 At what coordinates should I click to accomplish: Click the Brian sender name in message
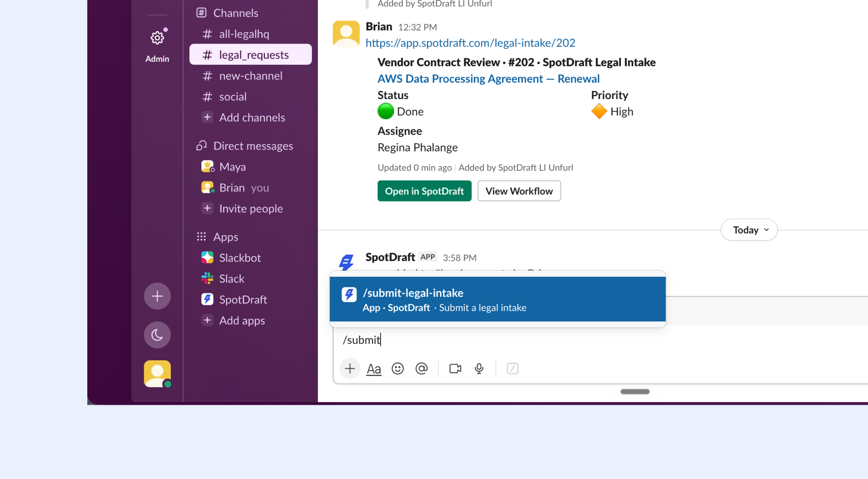pyautogui.click(x=379, y=27)
